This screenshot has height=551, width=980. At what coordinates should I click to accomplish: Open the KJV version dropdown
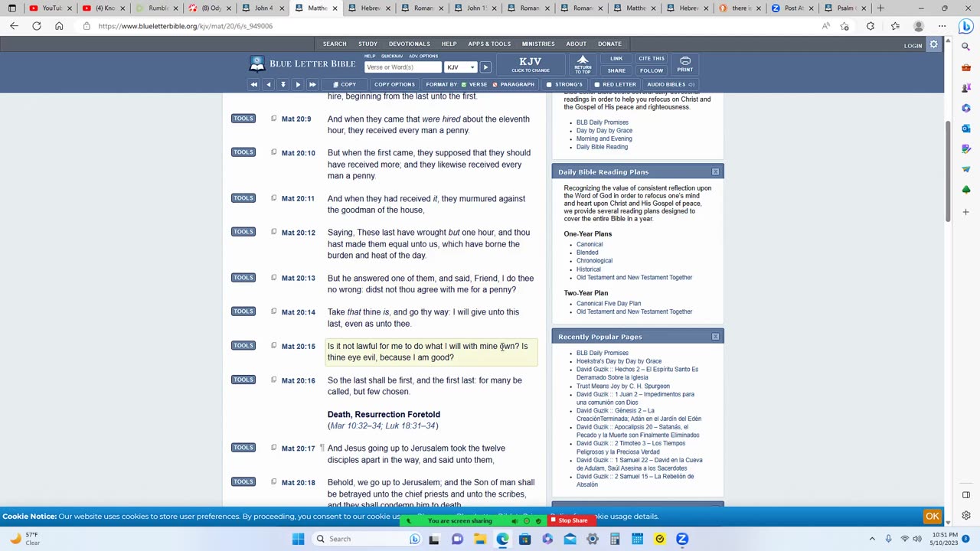tap(460, 67)
